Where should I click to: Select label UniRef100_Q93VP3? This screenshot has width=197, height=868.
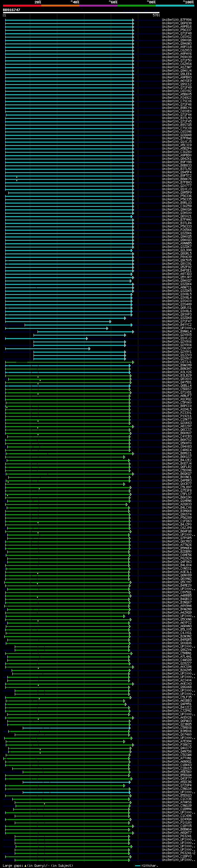tap(177, 314)
